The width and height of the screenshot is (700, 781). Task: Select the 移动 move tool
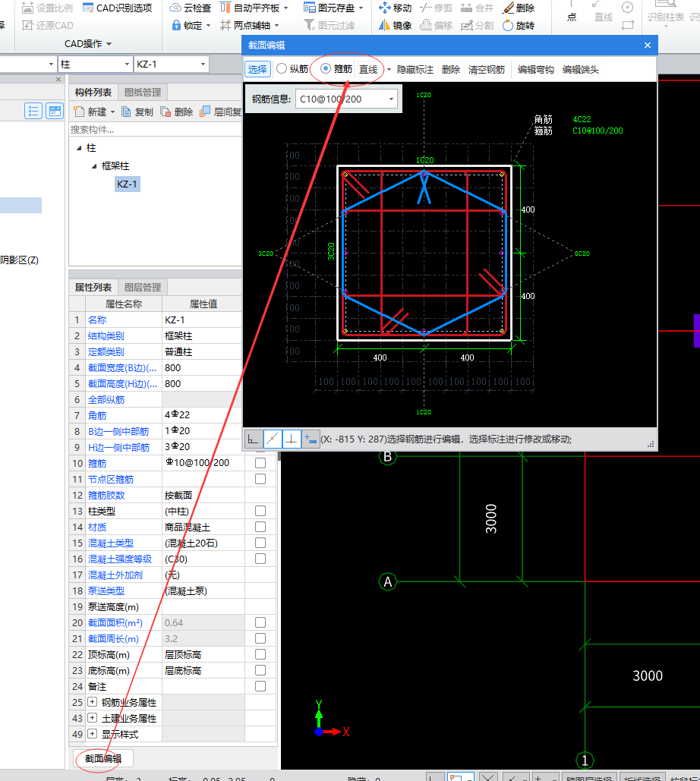pos(395,8)
